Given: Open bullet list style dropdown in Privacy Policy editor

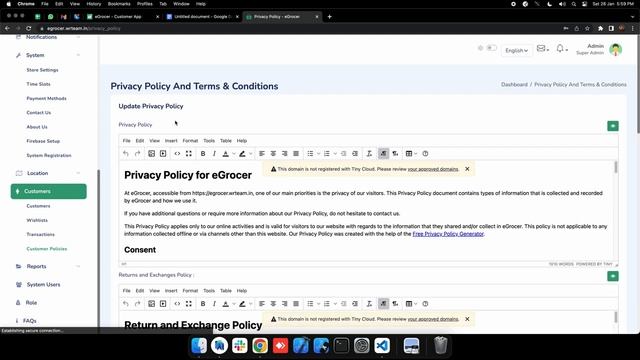Looking at the screenshot, I should point(318,154).
